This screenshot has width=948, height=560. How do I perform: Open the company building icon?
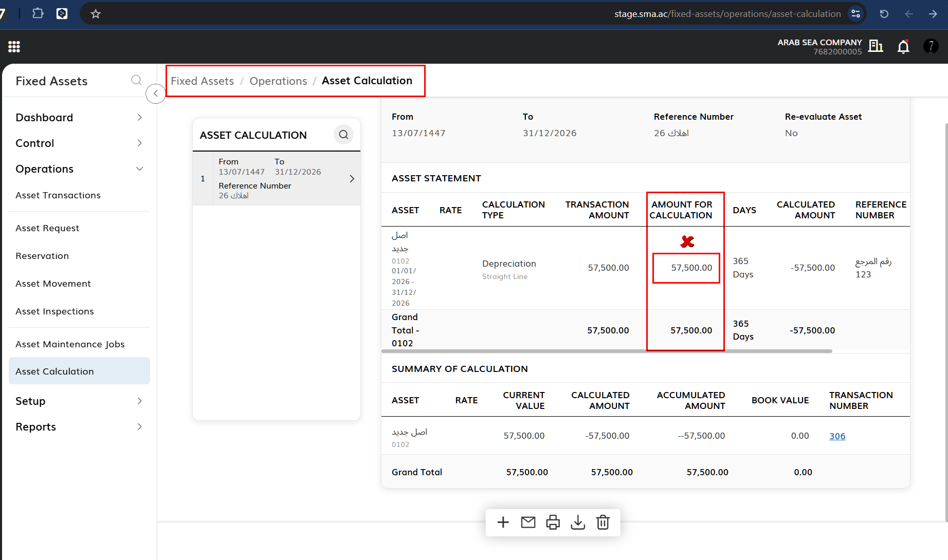pos(876,46)
